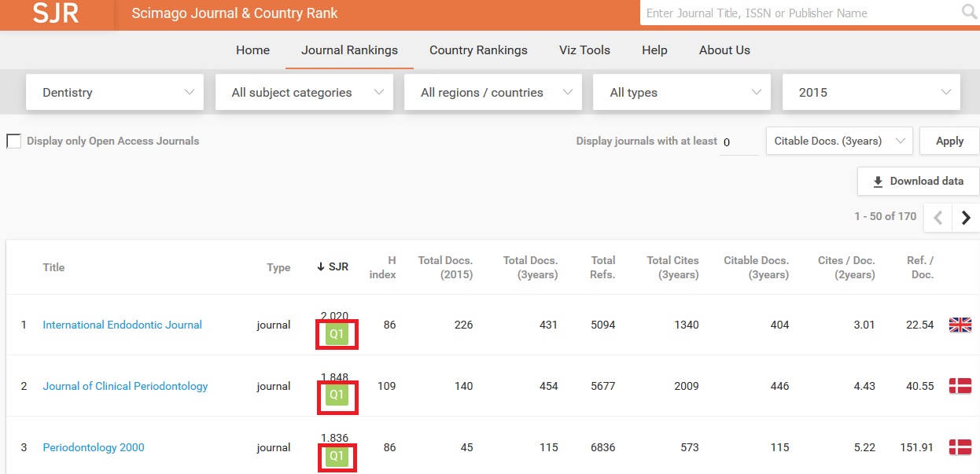Go to previous results page arrow

point(938,219)
